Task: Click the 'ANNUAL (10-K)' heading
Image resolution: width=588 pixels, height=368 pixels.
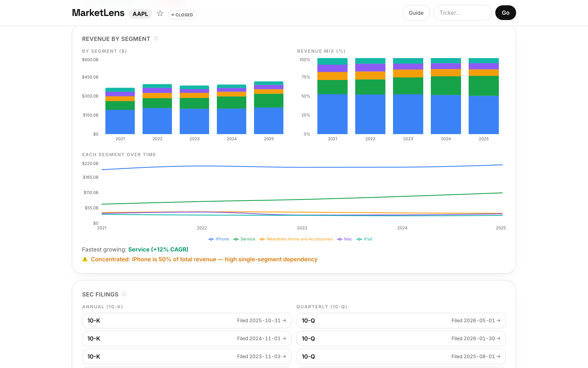Action: 102,307
